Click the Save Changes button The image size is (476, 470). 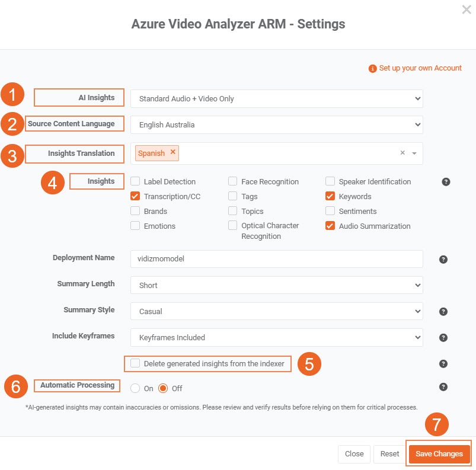(439, 454)
